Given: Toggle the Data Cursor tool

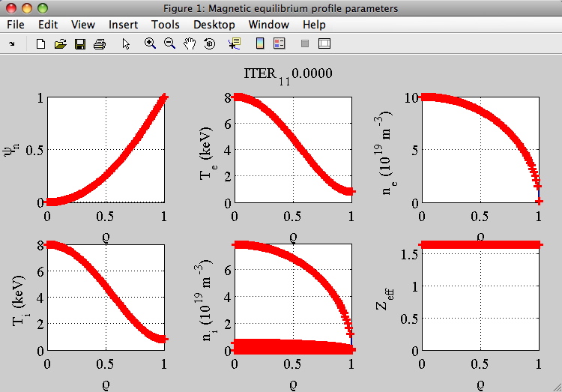Looking at the screenshot, I should (234, 44).
